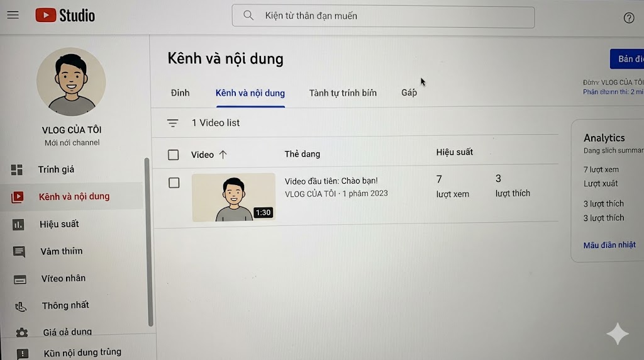The height and width of the screenshot is (360, 644).
Task: Click the Hiệu suất analytics bar icon
Action: point(18,225)
